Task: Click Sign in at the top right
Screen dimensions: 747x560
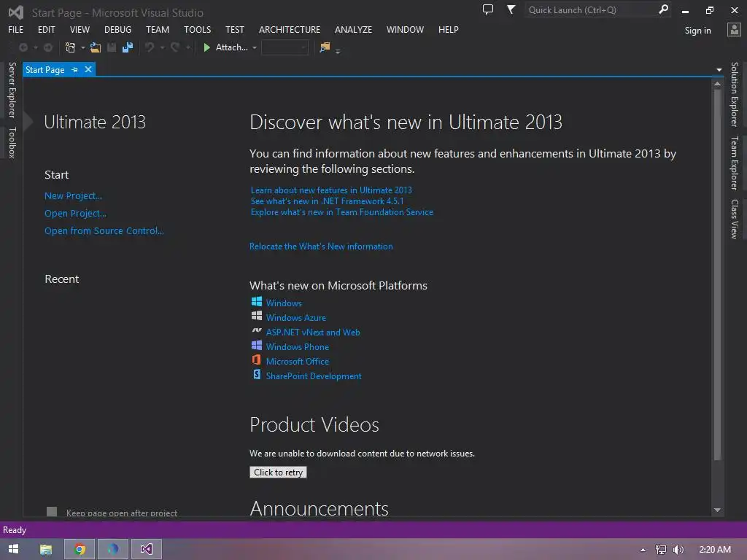Action: [697, 31]
